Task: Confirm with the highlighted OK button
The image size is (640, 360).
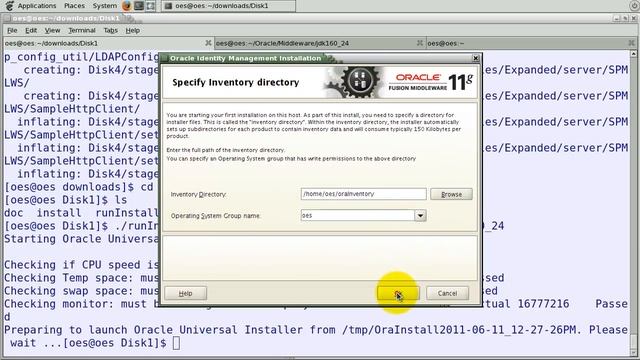Action: [x=398, y=293]
